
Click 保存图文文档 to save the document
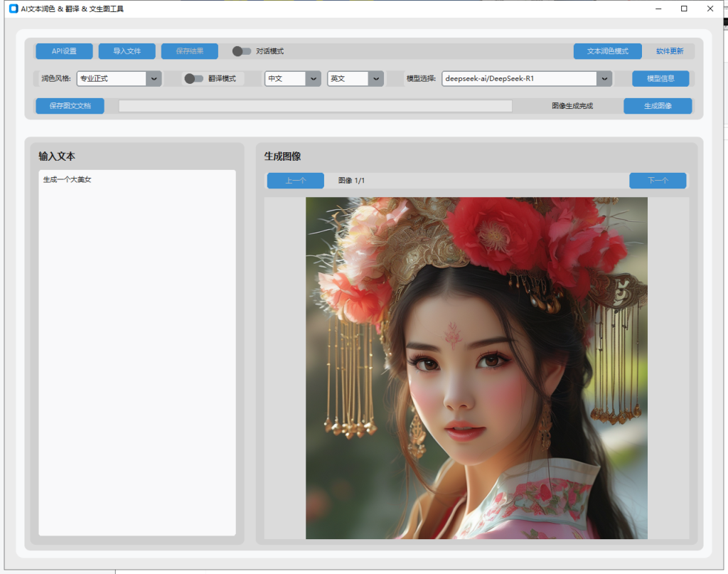tap(70, 106)
